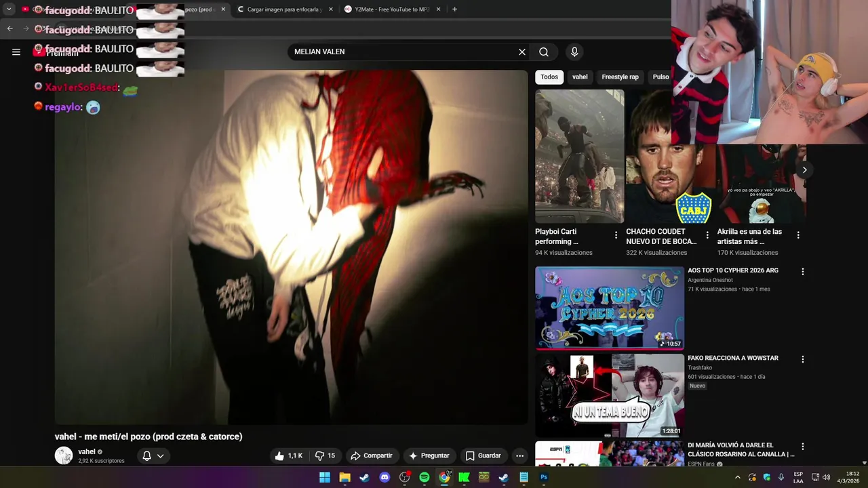This screenshot has width=868, height=488.
Task: Start voice search with the microphone icon
Action: 574,52
